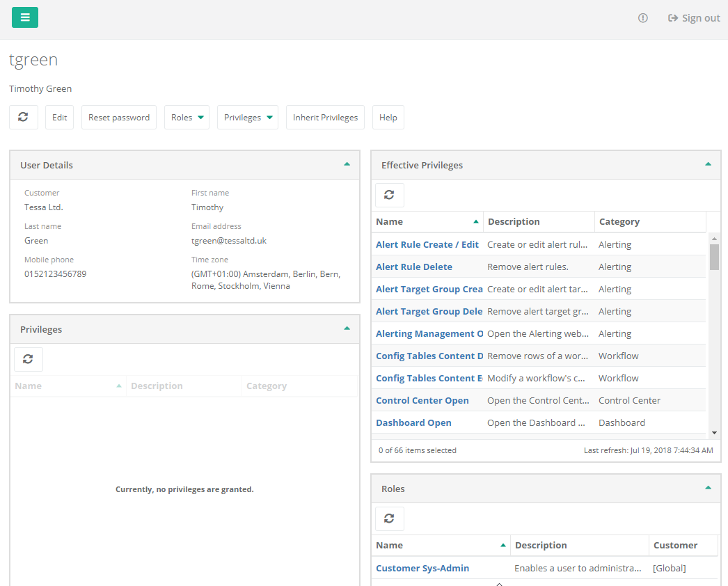Screen dimensions: 728x586
Task: Open the Customer Sys-Admin role
Action: pyautogui.click(x=422, y=569)
